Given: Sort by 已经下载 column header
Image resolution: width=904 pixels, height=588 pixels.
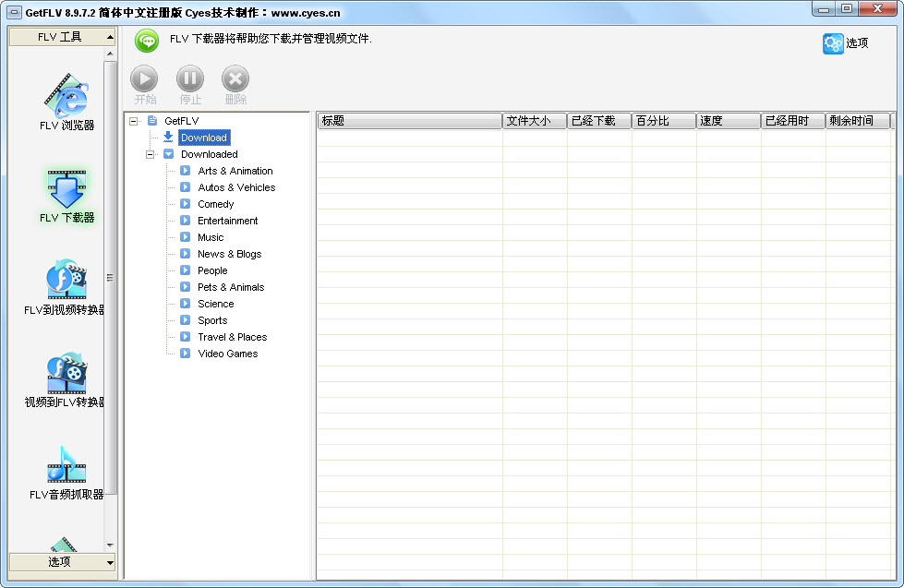Looking at the screenshot, I should pos(599,121).
